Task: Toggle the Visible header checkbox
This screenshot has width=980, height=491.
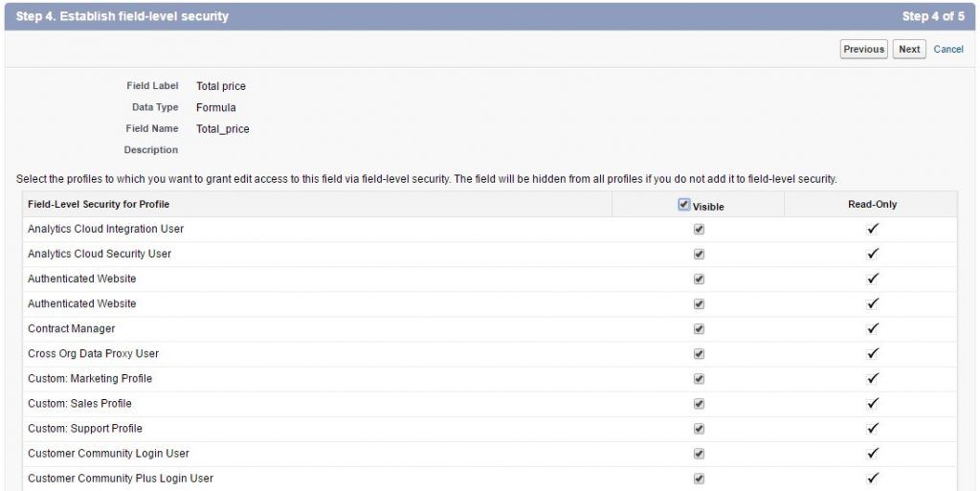Action: [683, 204]
